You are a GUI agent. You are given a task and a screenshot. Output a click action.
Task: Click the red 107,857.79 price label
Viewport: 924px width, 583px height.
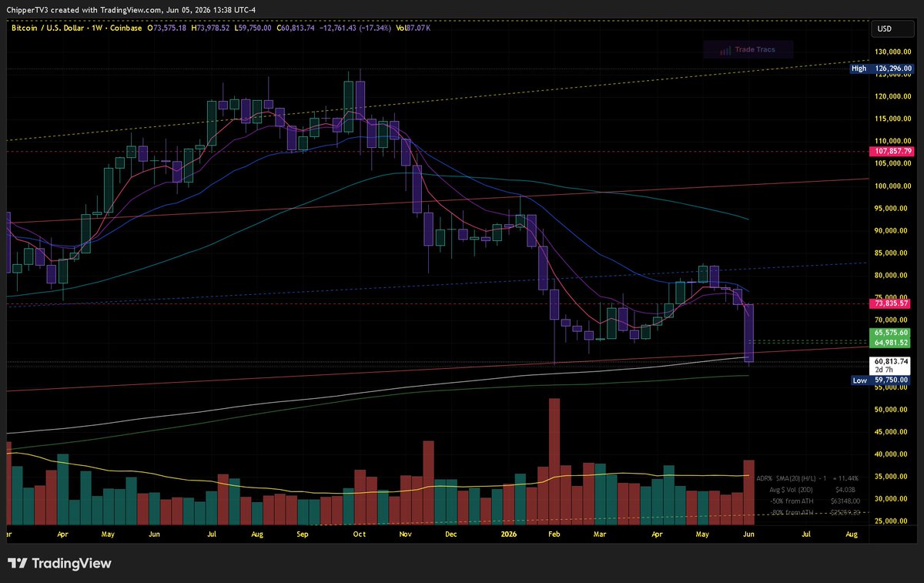[x=891, y=152]
